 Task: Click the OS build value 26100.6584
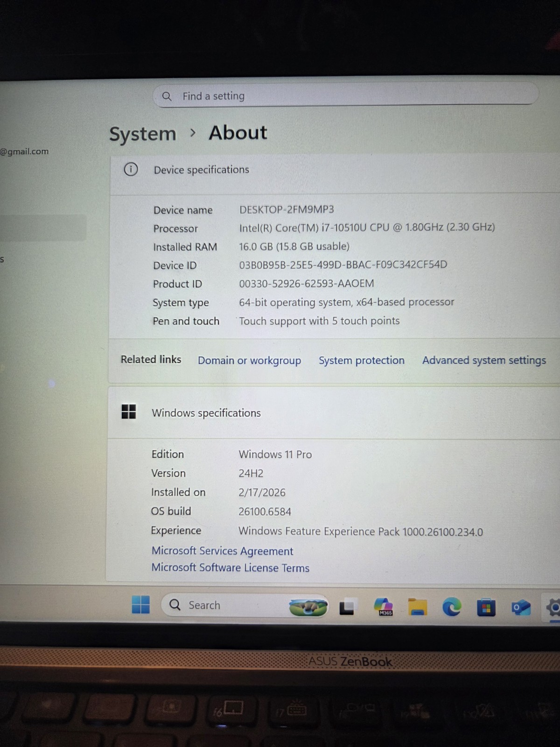265,512
